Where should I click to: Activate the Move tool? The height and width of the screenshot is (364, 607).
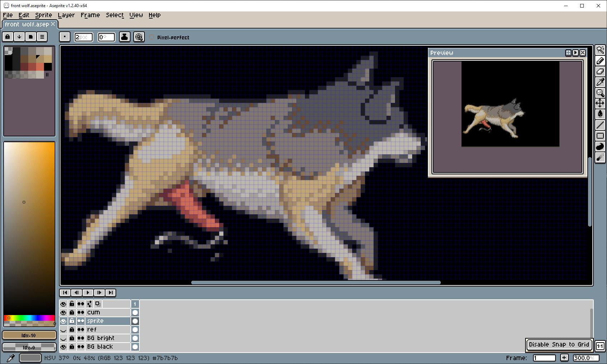point(600,104)
